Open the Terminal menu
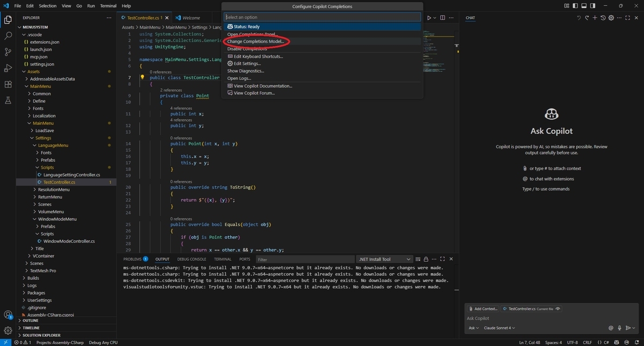 click(x=108, y=5)
